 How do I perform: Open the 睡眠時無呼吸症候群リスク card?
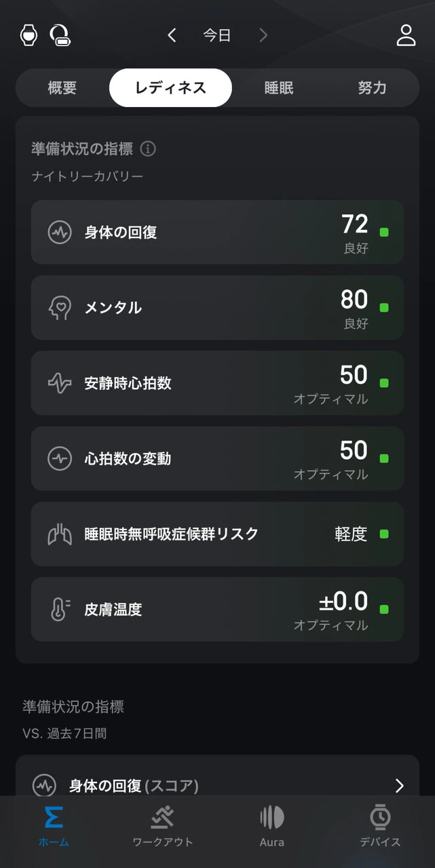click(x=217, y=534)
